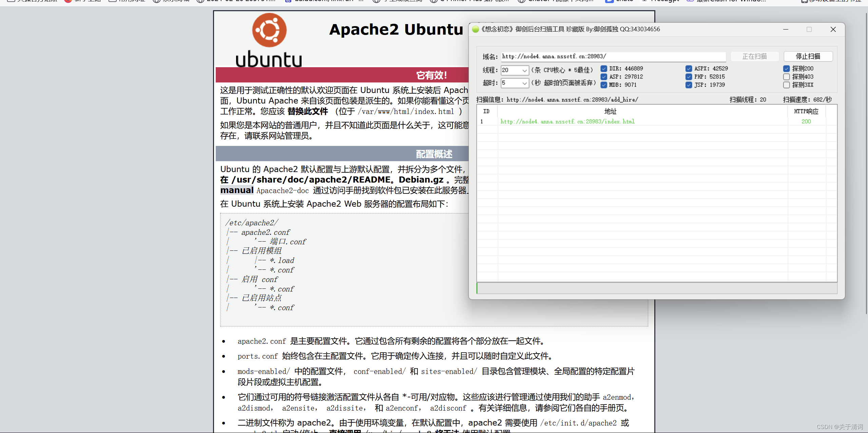The width and height of the screenshot is (868, 433).
Task: Click the a2enmod command text
Action: click(617, 397)
